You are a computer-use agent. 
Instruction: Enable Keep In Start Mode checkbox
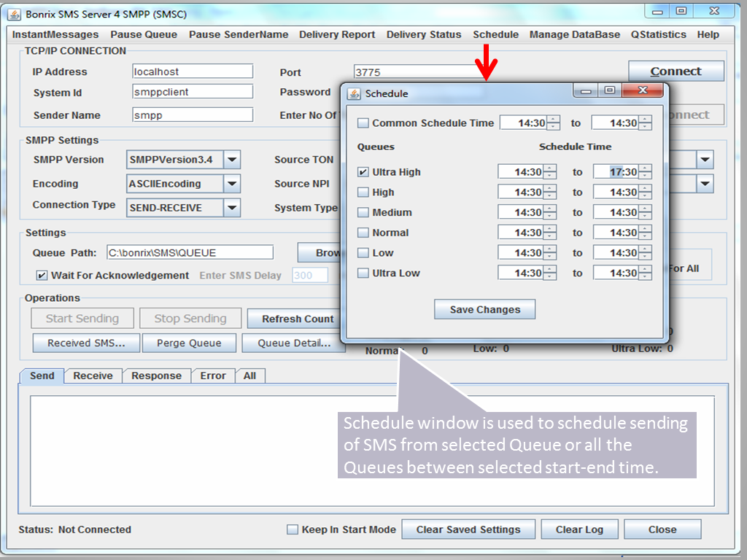[x=293, y=529]
